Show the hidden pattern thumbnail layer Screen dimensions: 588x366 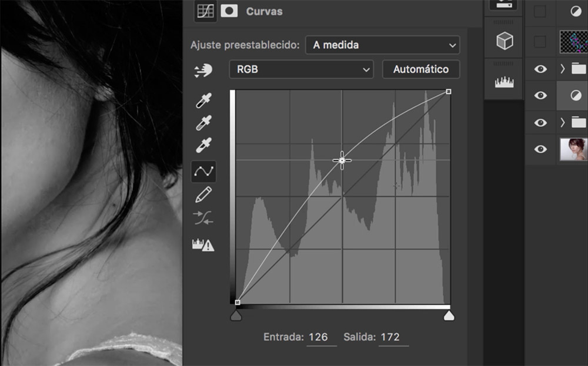(x=540, y=42)
